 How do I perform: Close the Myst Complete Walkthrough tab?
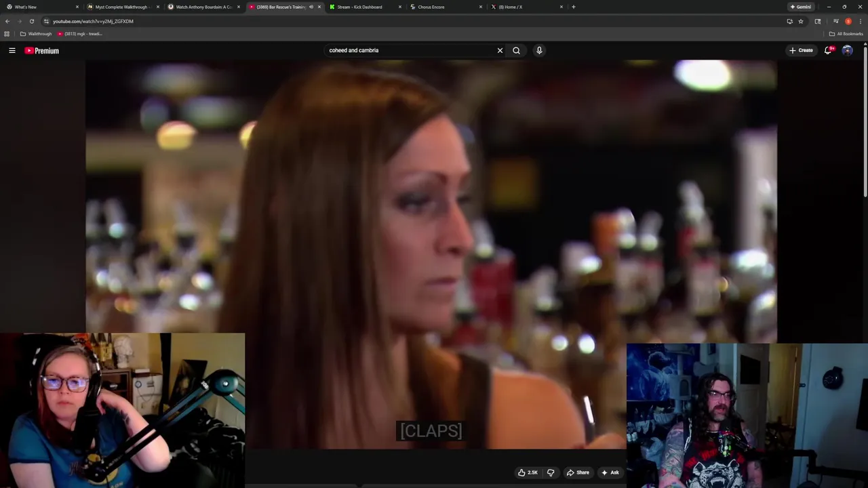click(158, 7)
